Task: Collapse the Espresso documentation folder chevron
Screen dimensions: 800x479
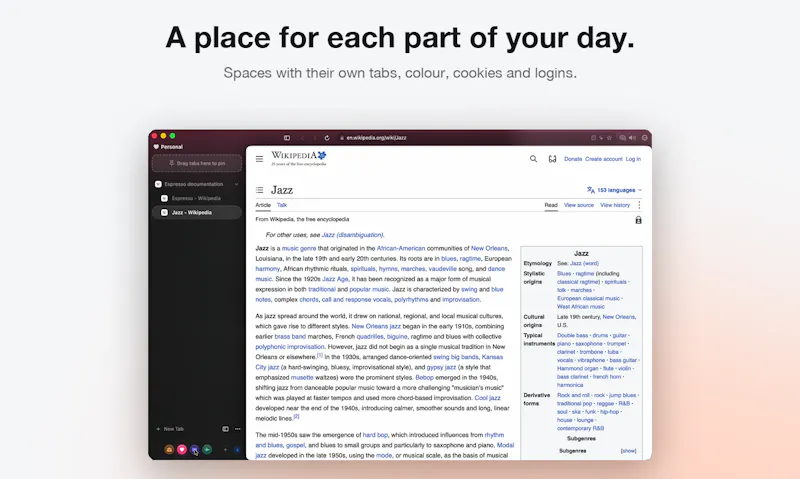Action: (236, 184)
